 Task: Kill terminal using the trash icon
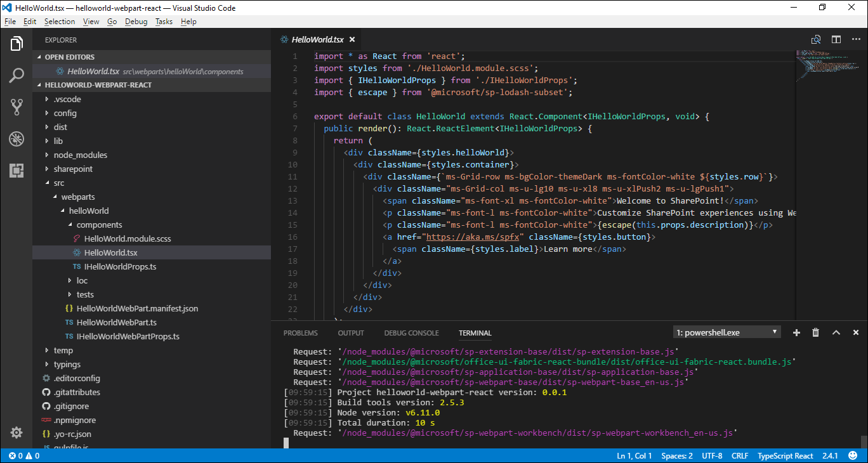816,332
